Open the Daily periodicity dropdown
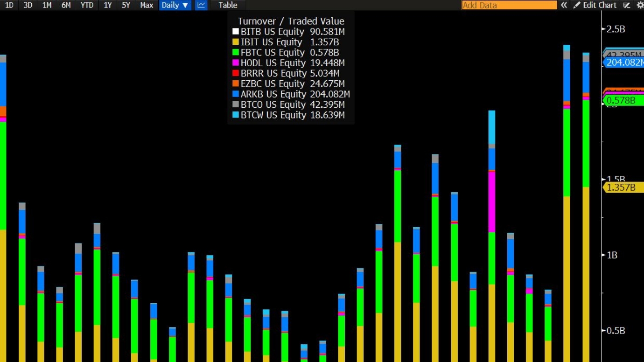 (175, 5)
